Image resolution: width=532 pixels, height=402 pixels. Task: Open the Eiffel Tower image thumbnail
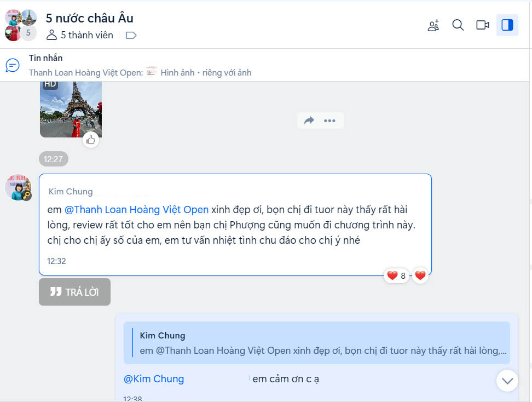(71, 110)
